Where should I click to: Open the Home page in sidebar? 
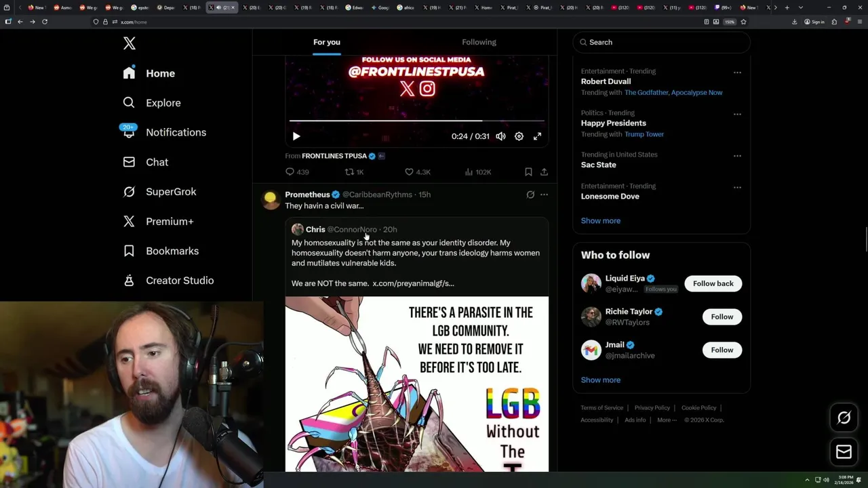pyautogui.click(x=149, y=73)
